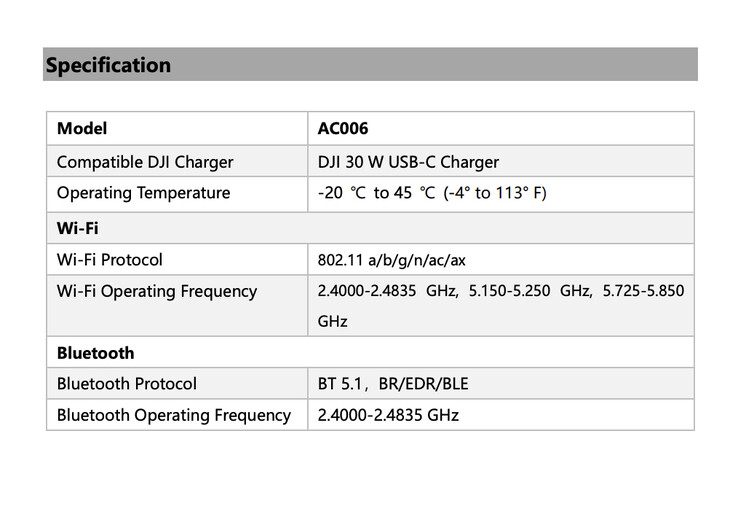The height and width of the screenshot is (509, 738).
Task: Select the Wi-Fi Operating Frequency label
Action: 157,291
